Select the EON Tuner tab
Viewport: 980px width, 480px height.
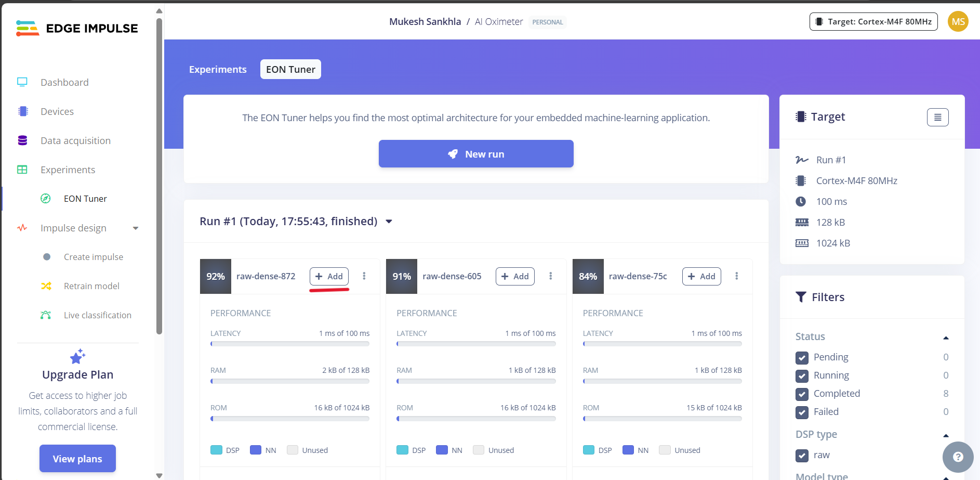click(290, 69)
